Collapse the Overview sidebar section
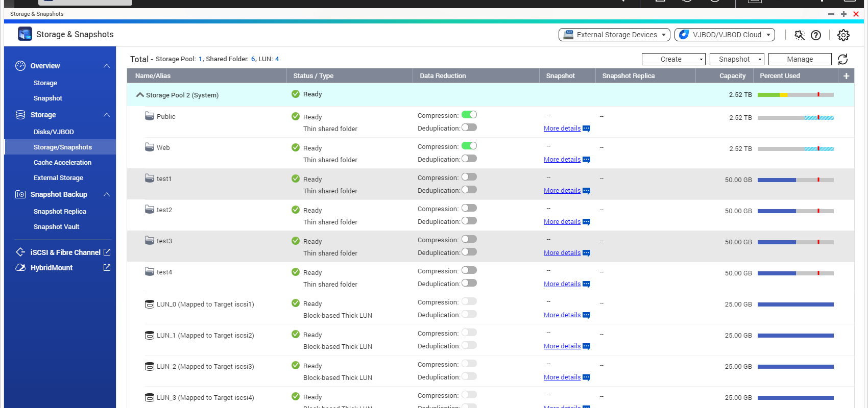Viewport: 868px width, 408px height. pos(107,66)
